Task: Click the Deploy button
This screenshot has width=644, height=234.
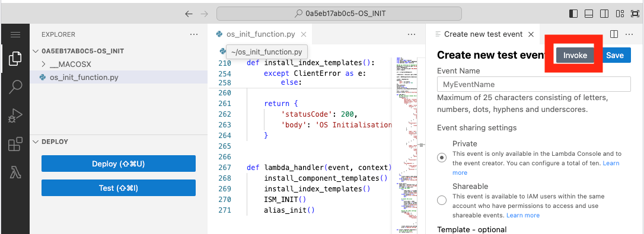Action: coord(118,164)
